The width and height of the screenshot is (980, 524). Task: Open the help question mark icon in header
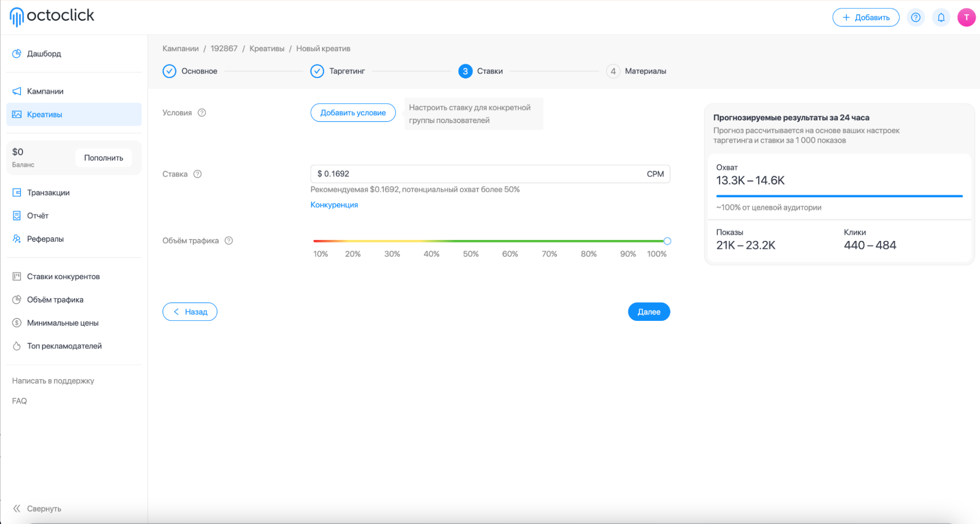point(915,18)
